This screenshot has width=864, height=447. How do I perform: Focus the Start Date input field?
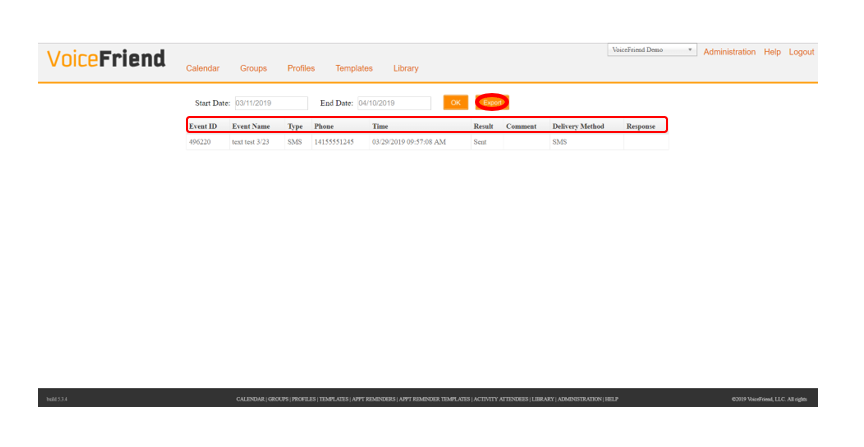(271, 103)
